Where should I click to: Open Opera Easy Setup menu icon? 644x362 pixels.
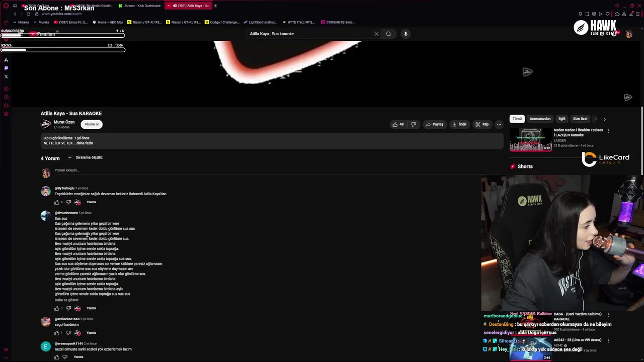pos(637,14)
